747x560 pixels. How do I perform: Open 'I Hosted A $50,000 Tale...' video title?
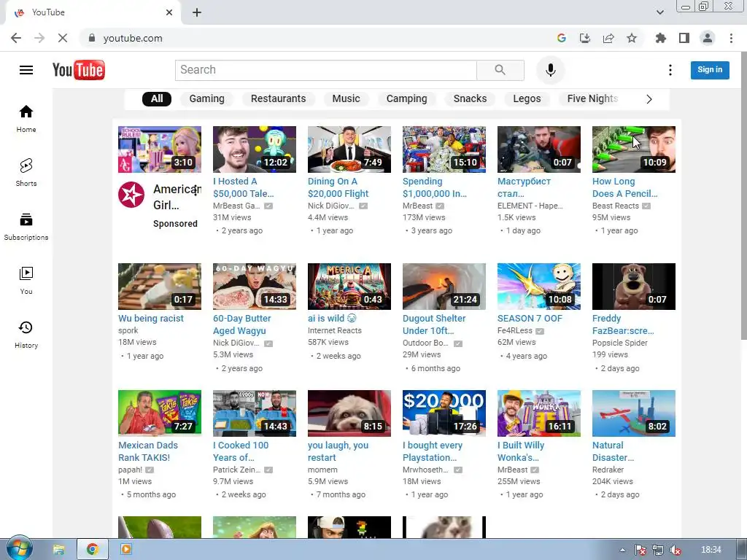click(243, 187)
